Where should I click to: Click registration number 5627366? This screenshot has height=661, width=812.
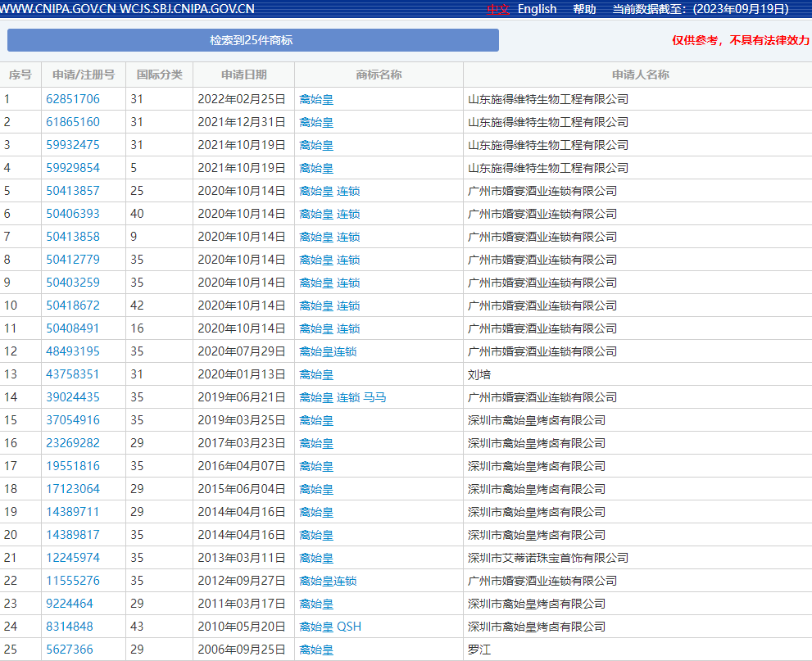(70, 650)
